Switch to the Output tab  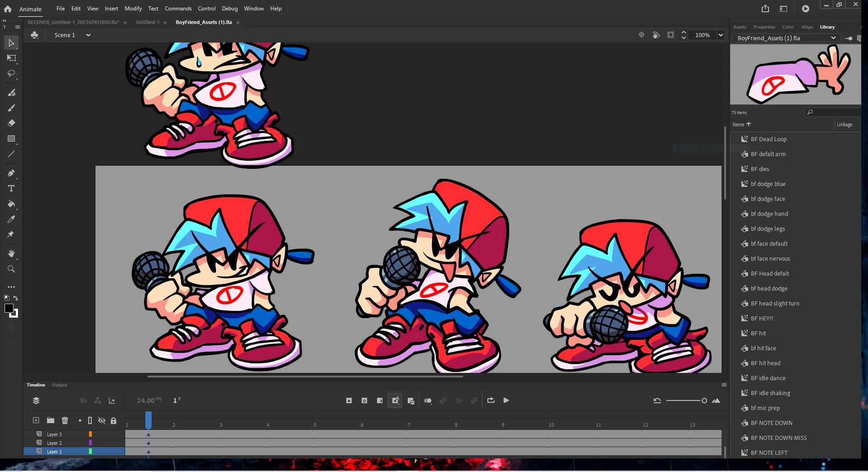[x=59, y=385]
